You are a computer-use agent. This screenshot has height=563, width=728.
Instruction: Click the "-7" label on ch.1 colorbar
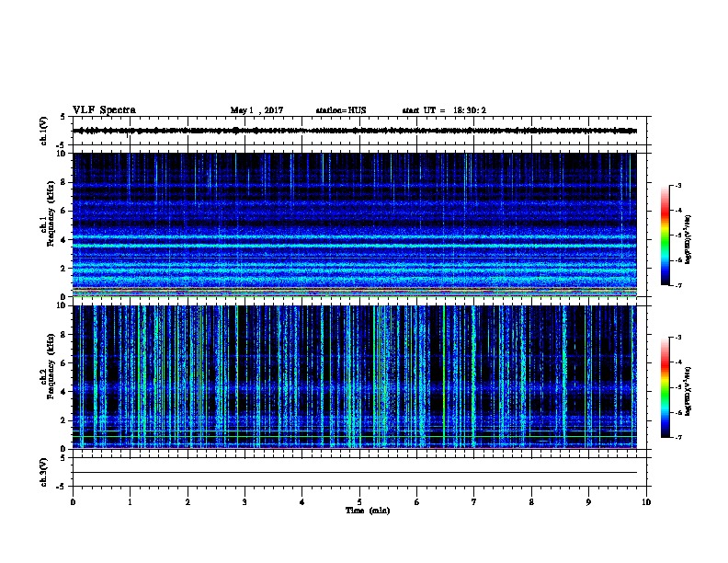click(677, 285)
